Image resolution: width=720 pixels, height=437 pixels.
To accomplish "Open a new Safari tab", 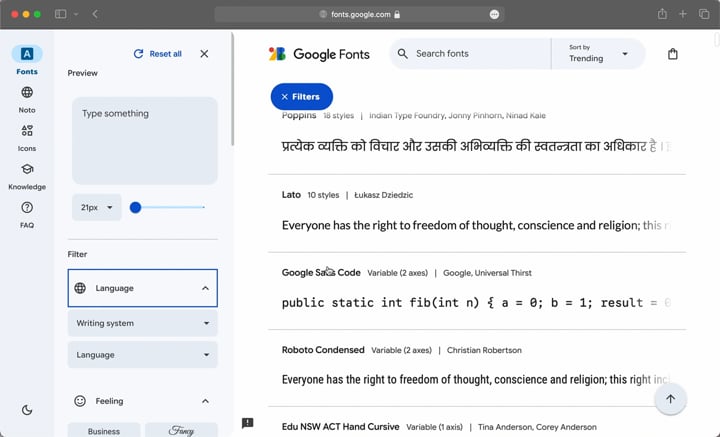I will [683, 14].
